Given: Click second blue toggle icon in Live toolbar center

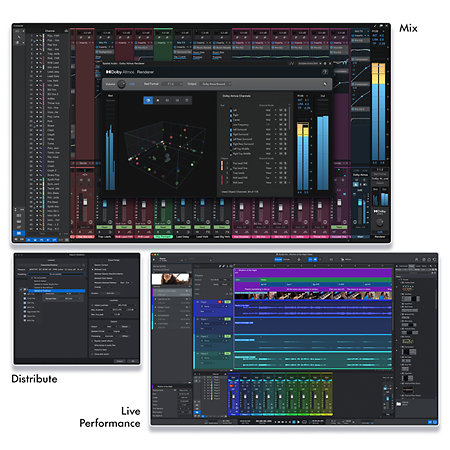Looking at the screenshot, I should tap(315, 259).
